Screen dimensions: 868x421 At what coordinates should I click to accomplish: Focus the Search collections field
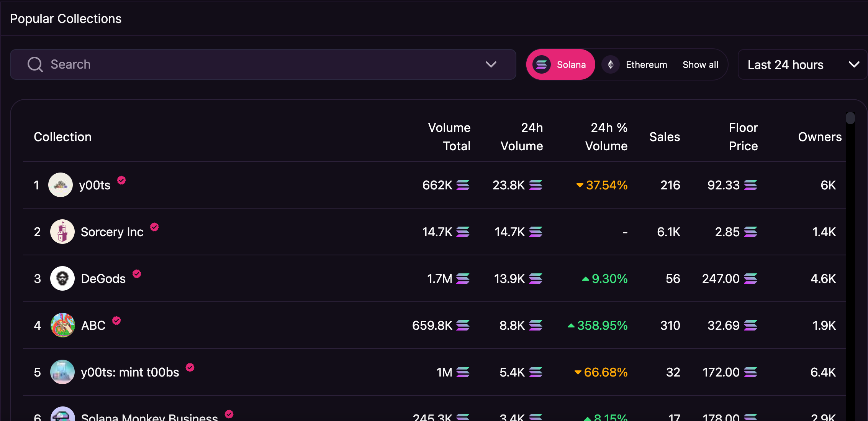(x=263, y=64)
